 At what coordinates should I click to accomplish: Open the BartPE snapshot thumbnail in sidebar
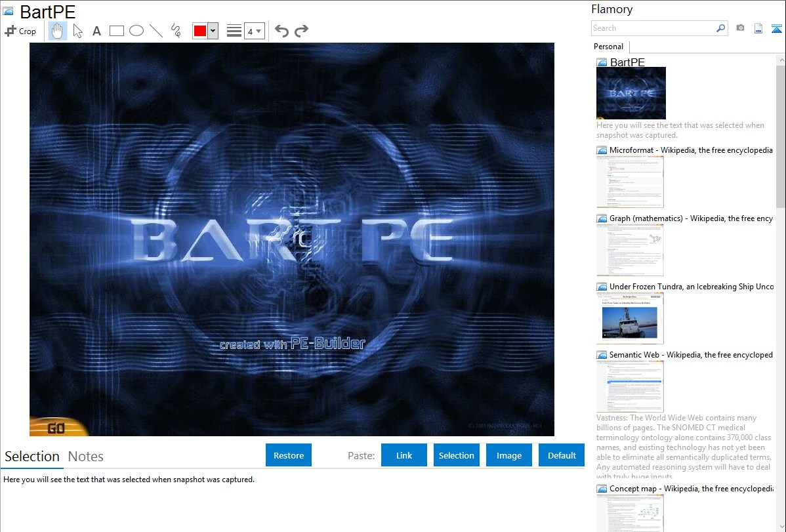coord(631,93)
